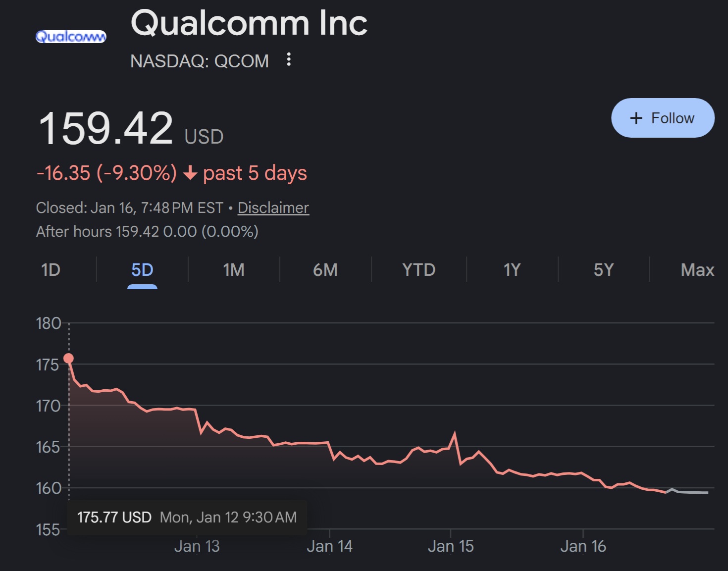Open the three-dot more options menu
Image resolution: width=728 pixels, height=571 pixels.
289,60
